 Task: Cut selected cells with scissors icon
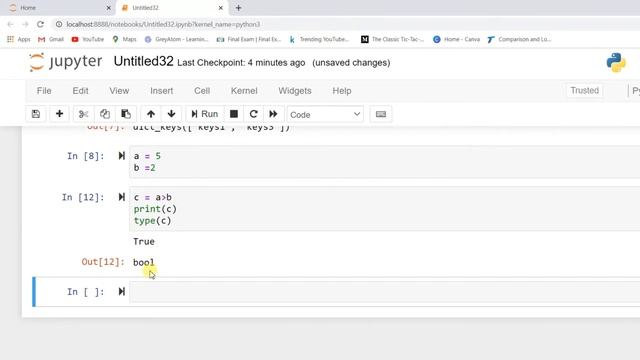84,114
